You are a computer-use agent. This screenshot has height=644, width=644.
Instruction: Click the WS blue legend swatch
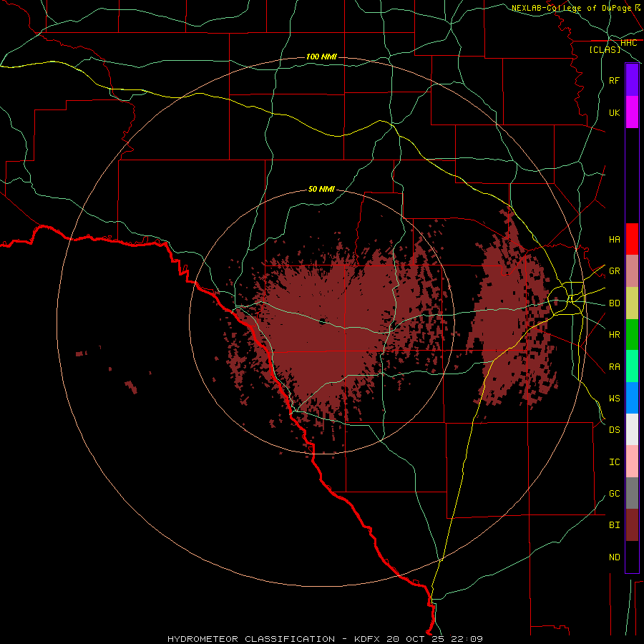[x=632, y=398]
